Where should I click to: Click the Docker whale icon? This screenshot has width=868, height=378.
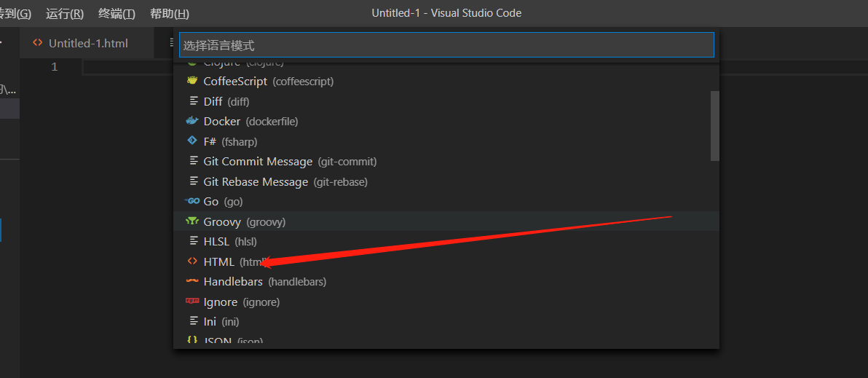192,121
